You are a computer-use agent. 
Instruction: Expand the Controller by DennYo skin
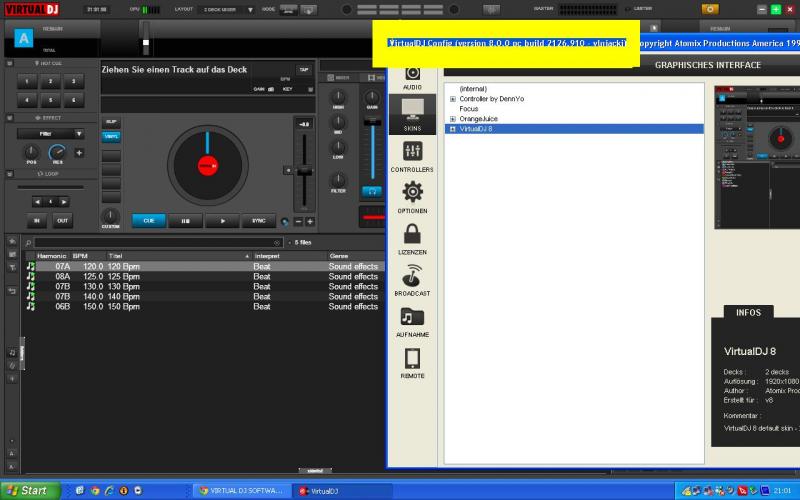(x=453, y=99)
